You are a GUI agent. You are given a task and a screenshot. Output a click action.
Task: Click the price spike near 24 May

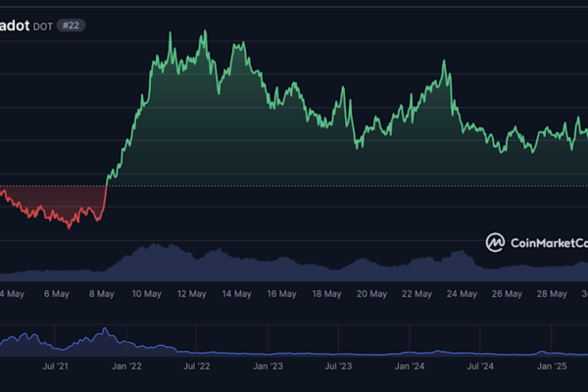coord(444,61)
